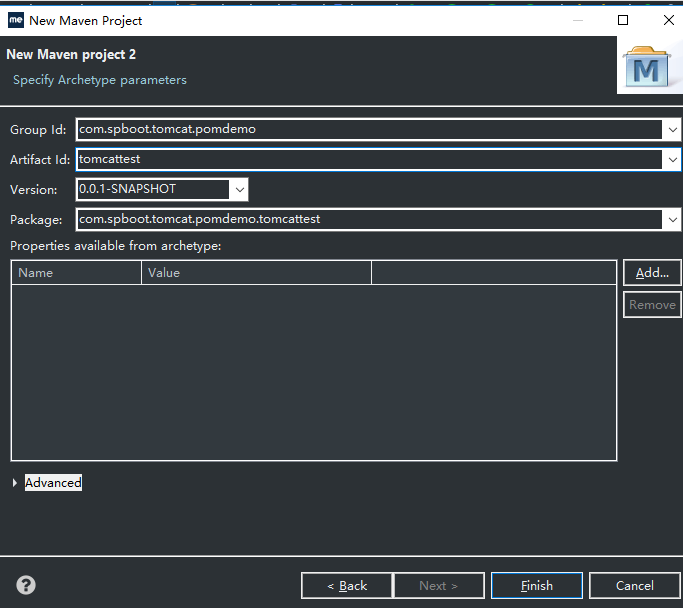Click the Add... button
Viewport: 683px width, 608px height.
(x=652, y=273)
